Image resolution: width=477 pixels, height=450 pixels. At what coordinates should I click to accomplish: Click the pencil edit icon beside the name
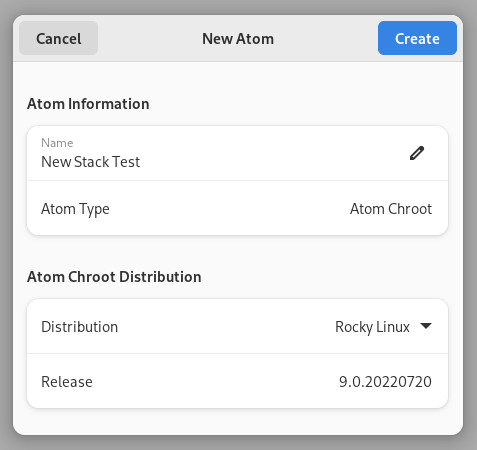(x=417, y=153)
